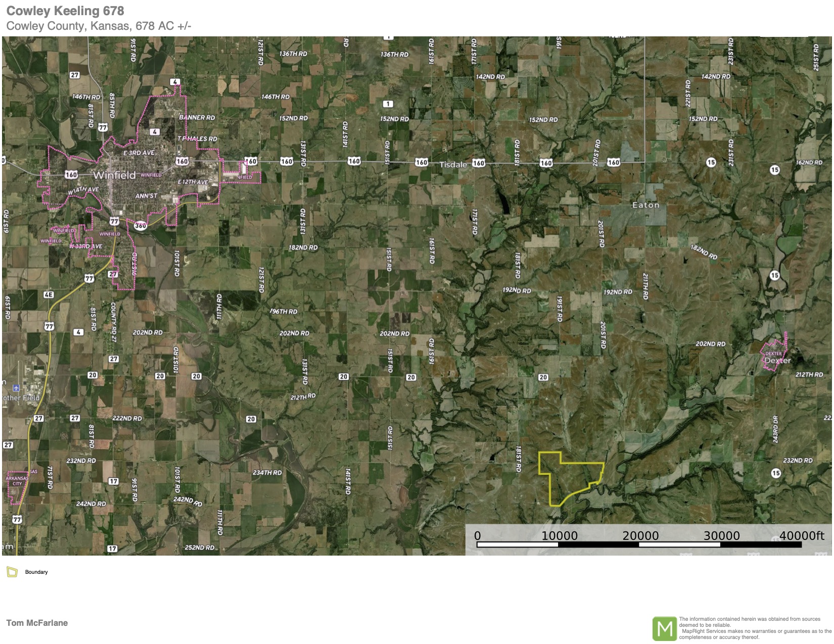Click the 234th Rd road label
This screenshot has width=834, height=644.
(x=267, y=473)
